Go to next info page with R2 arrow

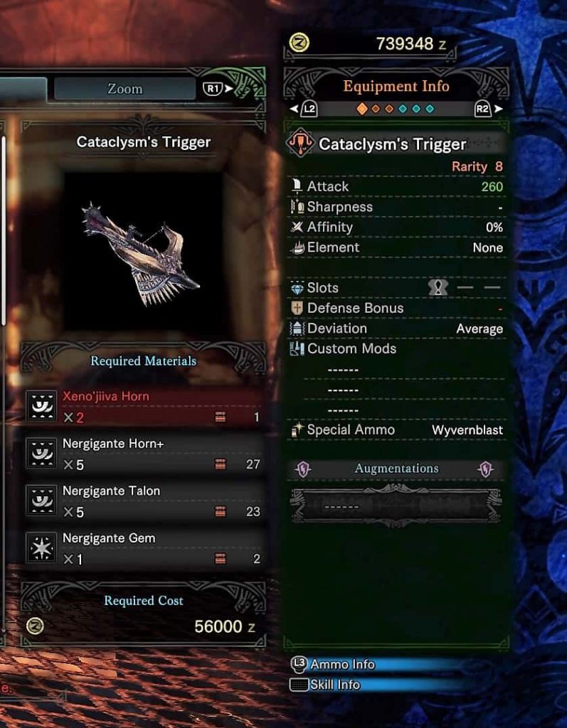pos(489,109)
